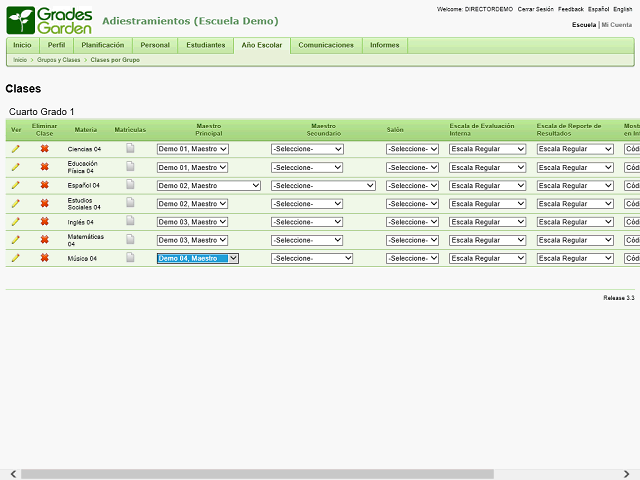Open the Salón dropdown for Ciencias 04

coord(412,149)
